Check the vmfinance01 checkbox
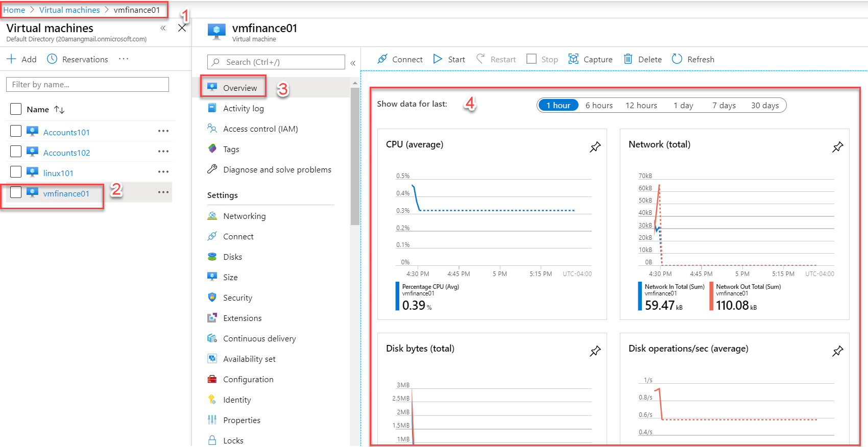Image resolution: width=868 pixels, height=447 pixels. pos(16,192)
